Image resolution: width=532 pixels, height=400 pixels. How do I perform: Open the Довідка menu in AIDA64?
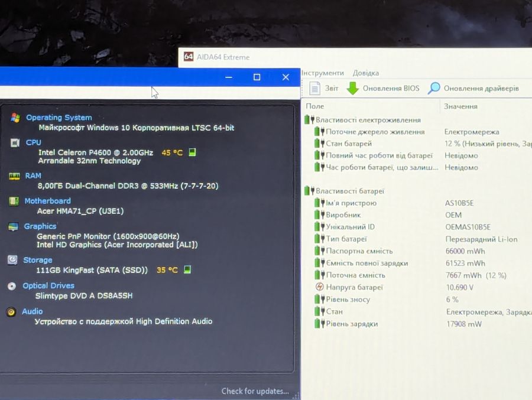point(366,73)
